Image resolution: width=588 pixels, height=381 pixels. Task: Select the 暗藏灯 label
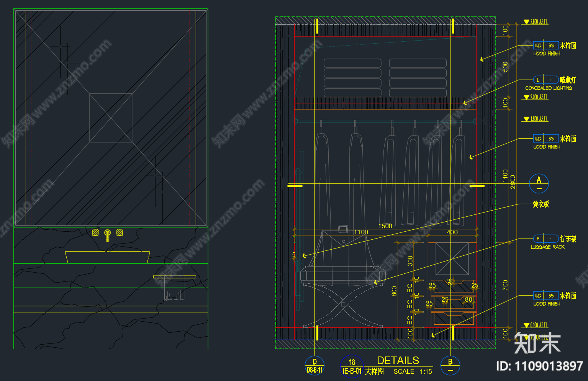568,80
